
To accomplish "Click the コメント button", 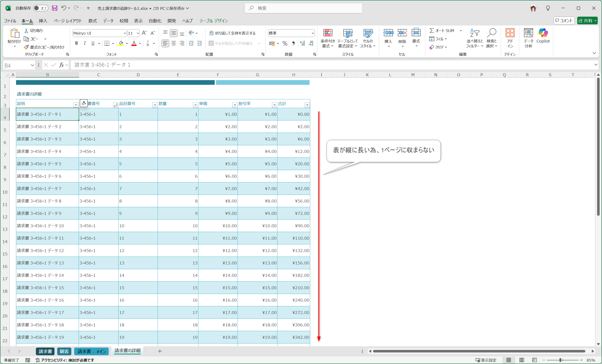I will pos(564,20).
